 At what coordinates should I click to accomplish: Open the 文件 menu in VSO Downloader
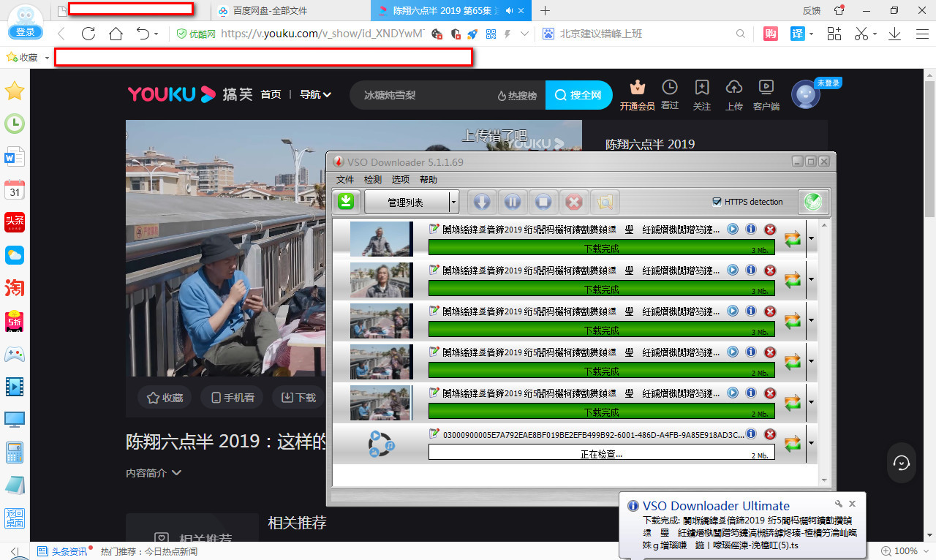tap(345, 180)
